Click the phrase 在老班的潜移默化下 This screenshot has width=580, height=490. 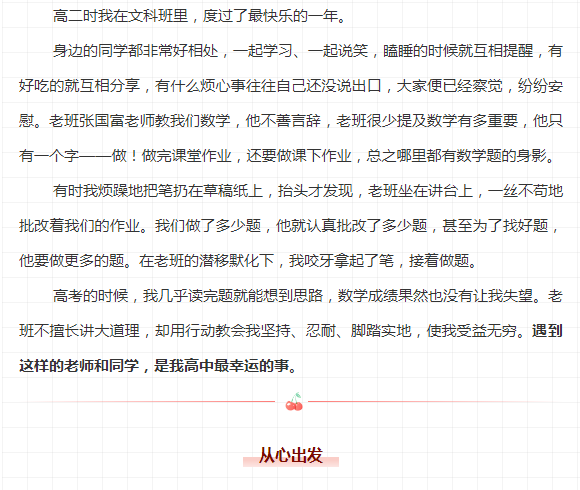(x=206, y=261)
